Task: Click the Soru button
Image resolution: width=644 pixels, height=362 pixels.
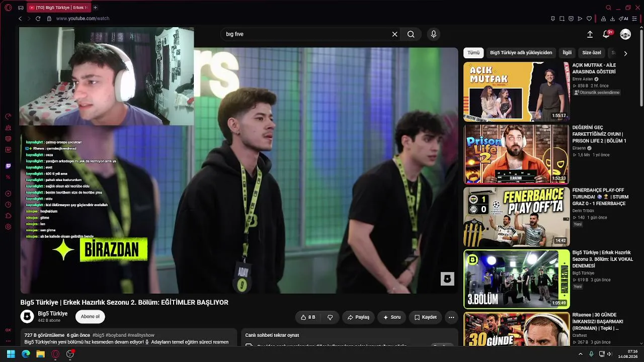Action: (391, 317)
